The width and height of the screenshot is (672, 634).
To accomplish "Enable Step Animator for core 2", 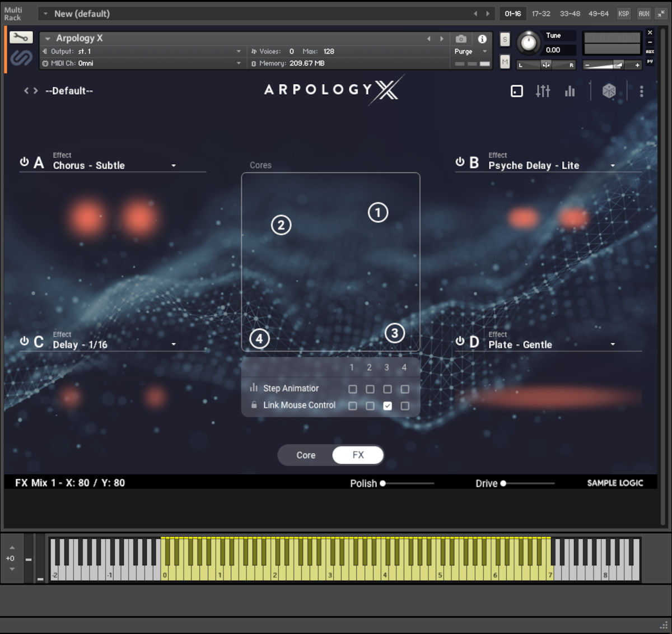I will tap(370, 389).
